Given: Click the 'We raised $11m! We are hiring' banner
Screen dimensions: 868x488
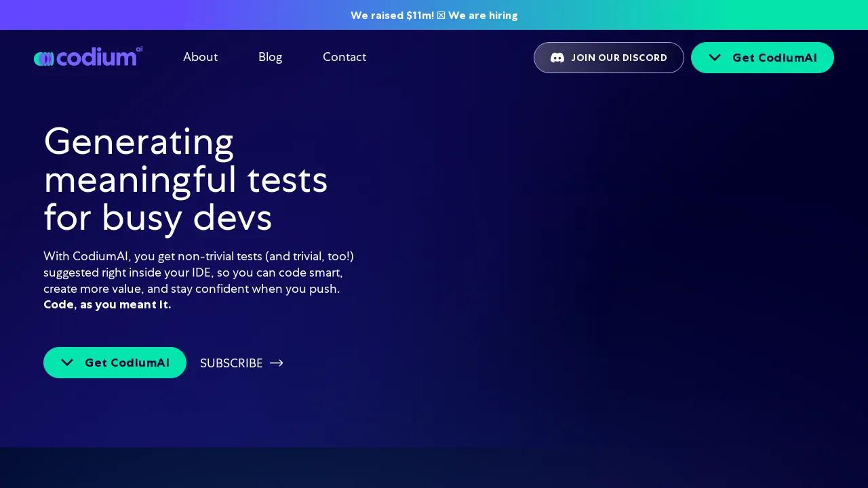Looking at the screenshot, I should pos(434,15).
